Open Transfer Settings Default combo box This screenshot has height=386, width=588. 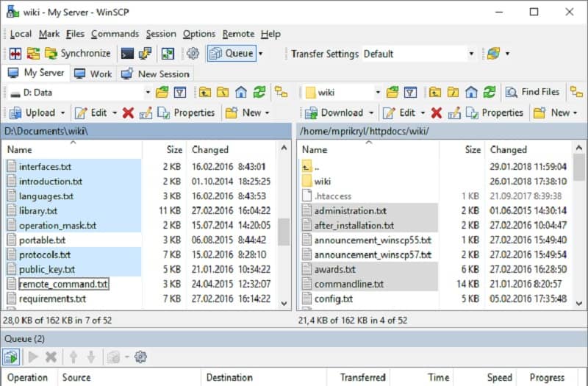(419, 54)
